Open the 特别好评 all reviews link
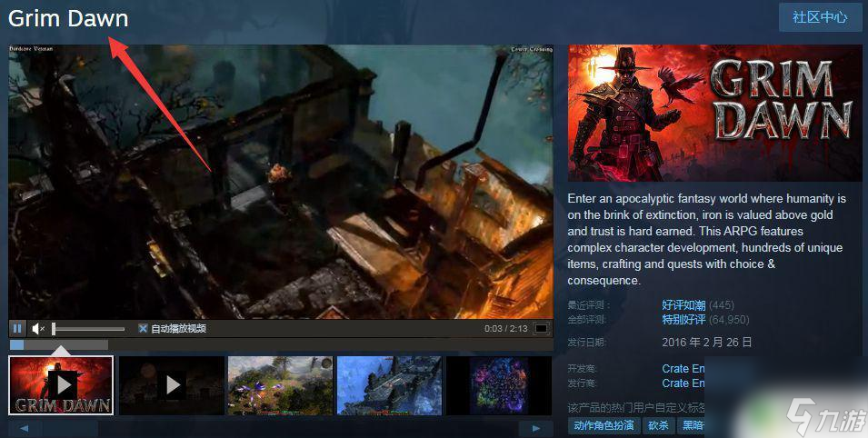Image resolution: width=868 pixels, height=438 pixels. click(x=683, y=320)
